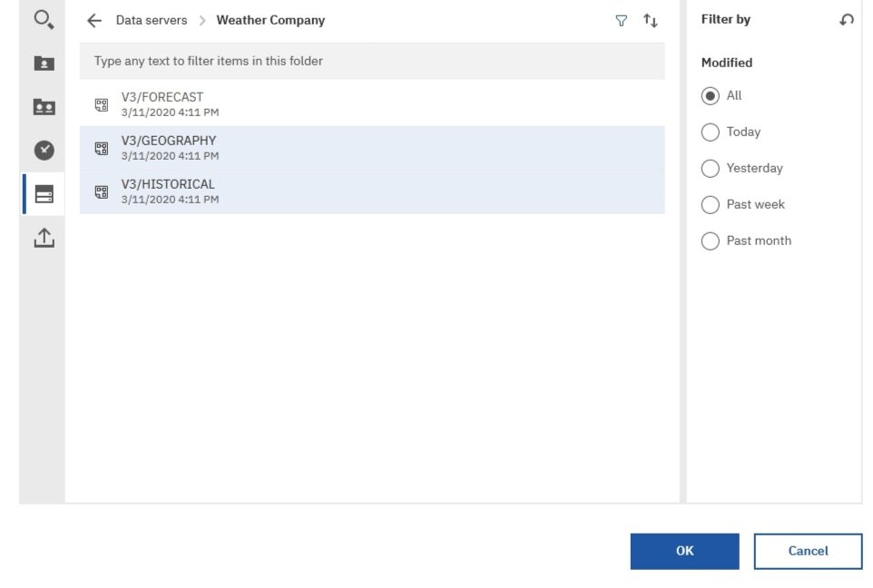
Task: Go back with the left arrow
Action: (94, 21)
